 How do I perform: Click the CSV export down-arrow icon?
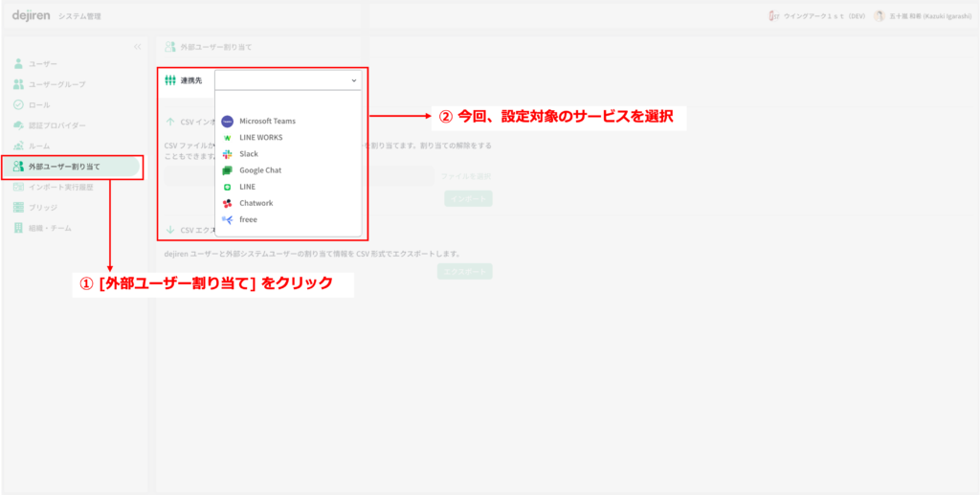pyautogui.click(x=170, y=230)
